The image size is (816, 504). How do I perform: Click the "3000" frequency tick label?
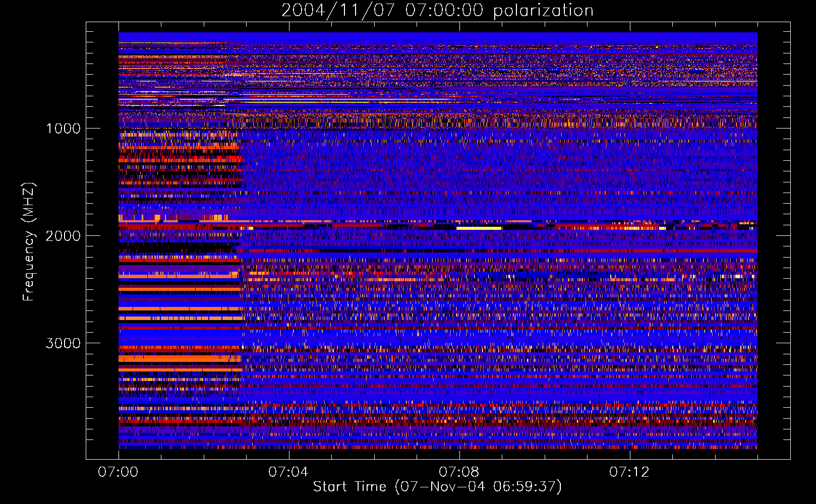63,343
